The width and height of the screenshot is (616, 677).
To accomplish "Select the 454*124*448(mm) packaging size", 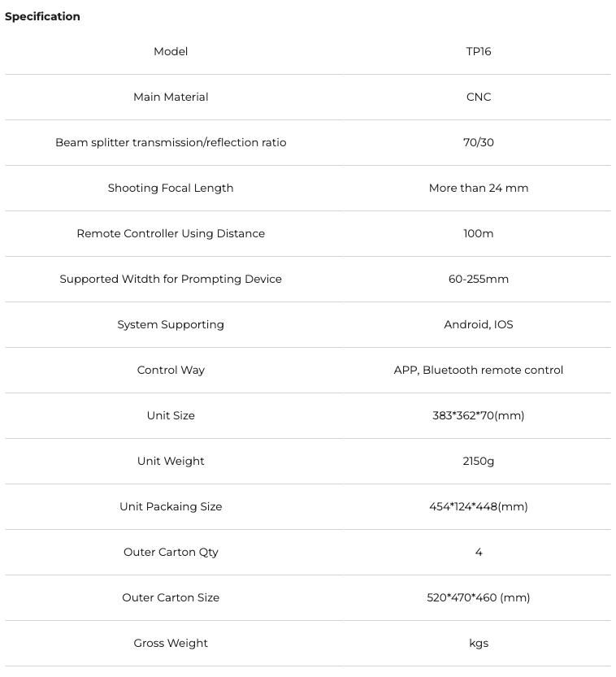I will 479,506.
